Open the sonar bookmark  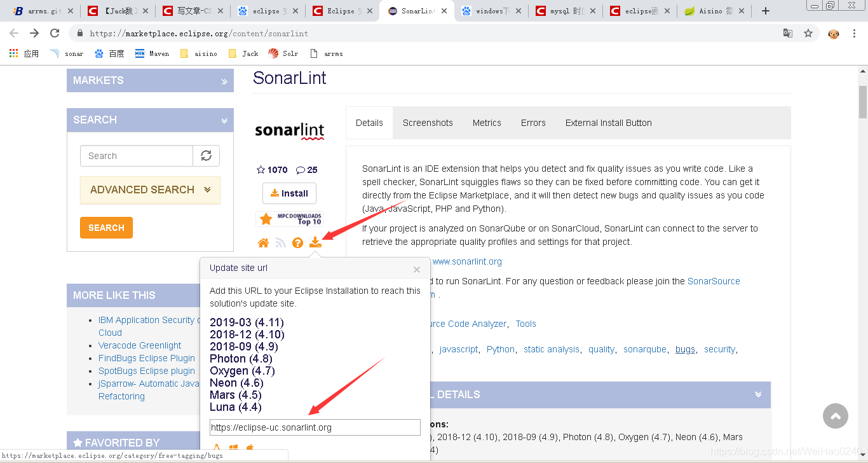[x=67, y=53]
